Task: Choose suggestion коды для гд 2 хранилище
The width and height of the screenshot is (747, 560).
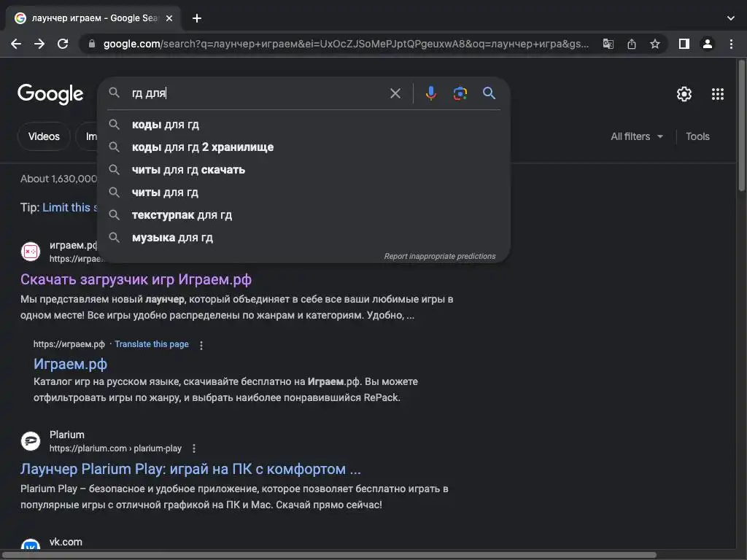Action: (303, 147)
